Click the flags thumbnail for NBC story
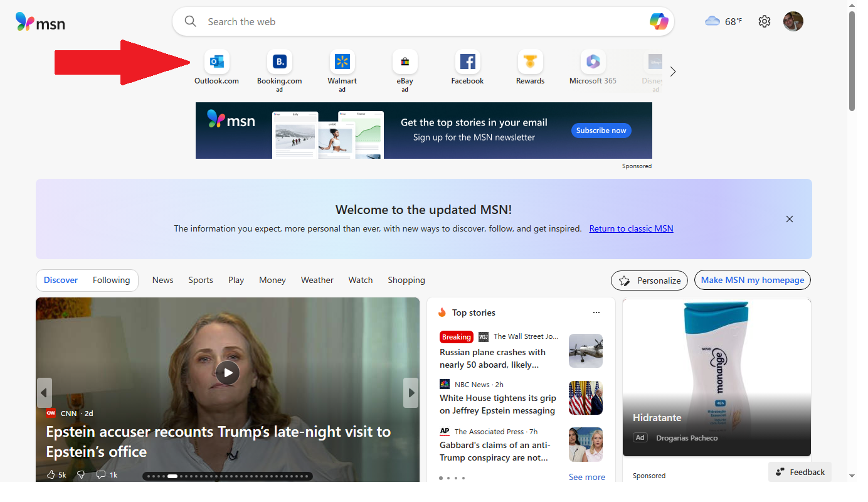868x502 pixels. (x=586, y=398)
